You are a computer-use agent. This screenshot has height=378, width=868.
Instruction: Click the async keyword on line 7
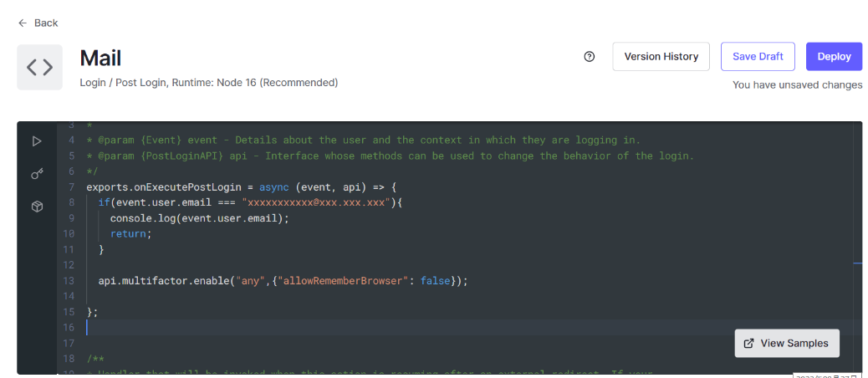coord(273,186)
